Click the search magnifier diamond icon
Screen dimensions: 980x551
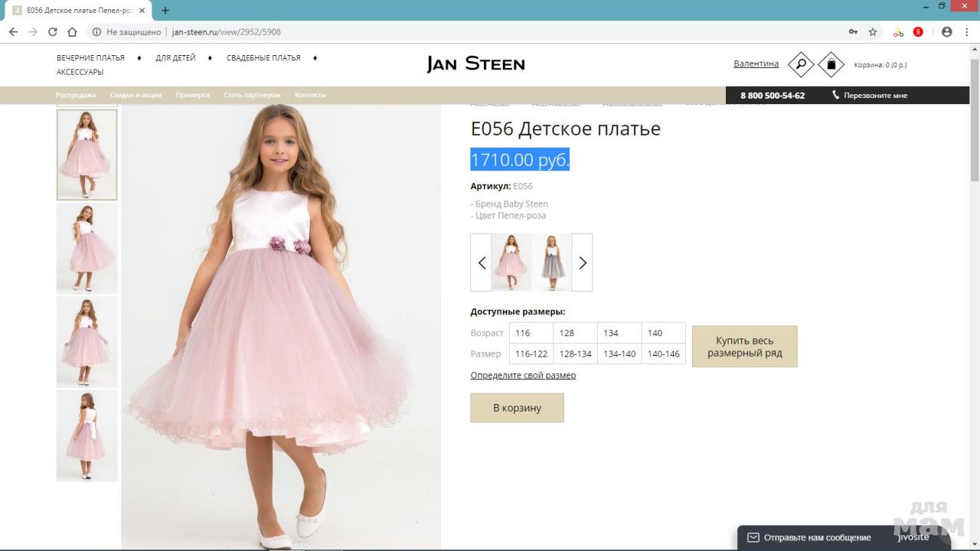click(x=801, y=64)
